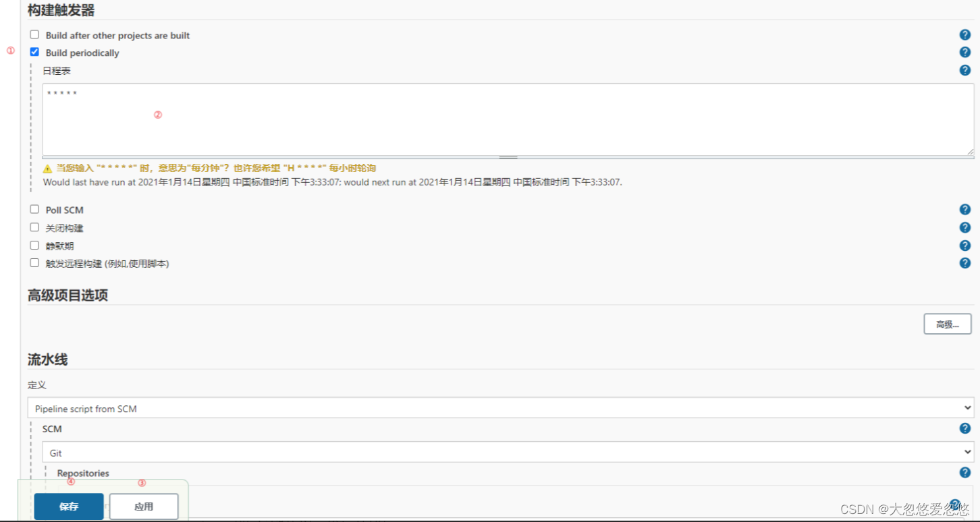Click the Repositories label
Image resolution: width=980 pixels, height=522 pixels.
tap(83, 473)
